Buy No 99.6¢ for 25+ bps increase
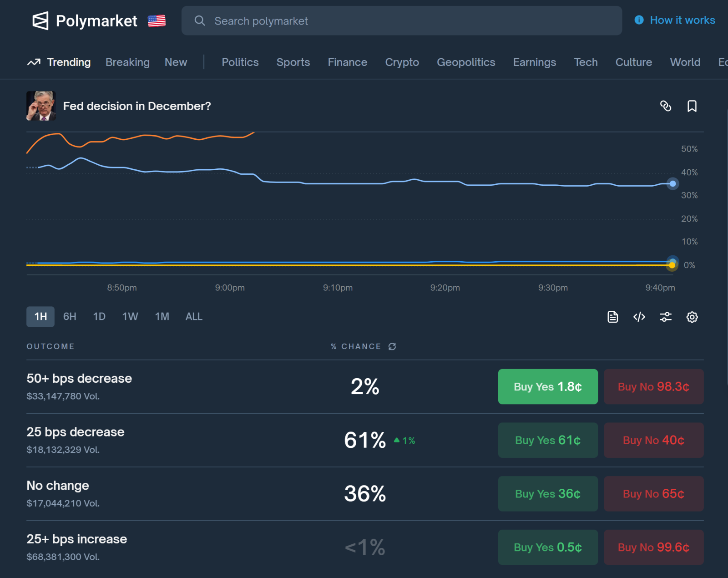This screenshot has width=728, height=578. pyautogui.click(x=653, y=548)
